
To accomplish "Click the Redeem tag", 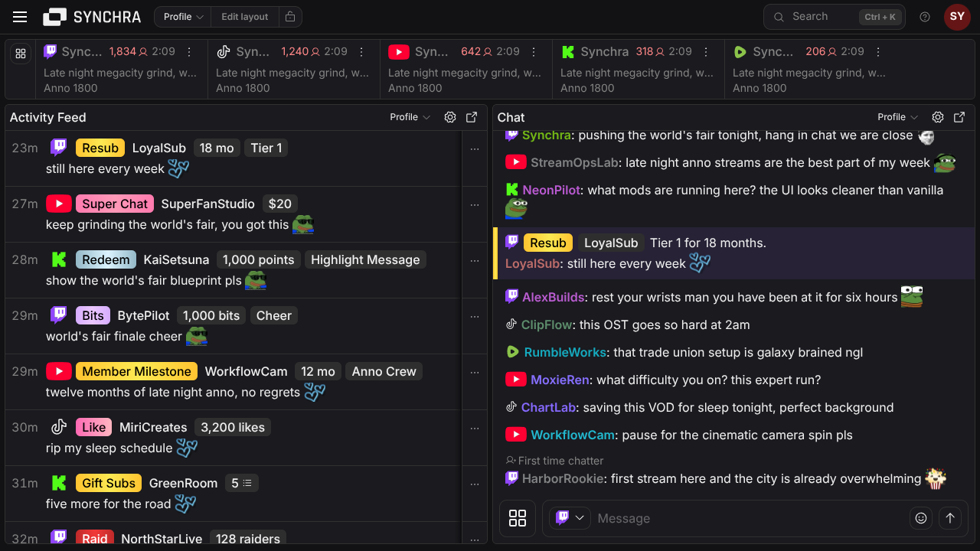I will click(106, 259).
